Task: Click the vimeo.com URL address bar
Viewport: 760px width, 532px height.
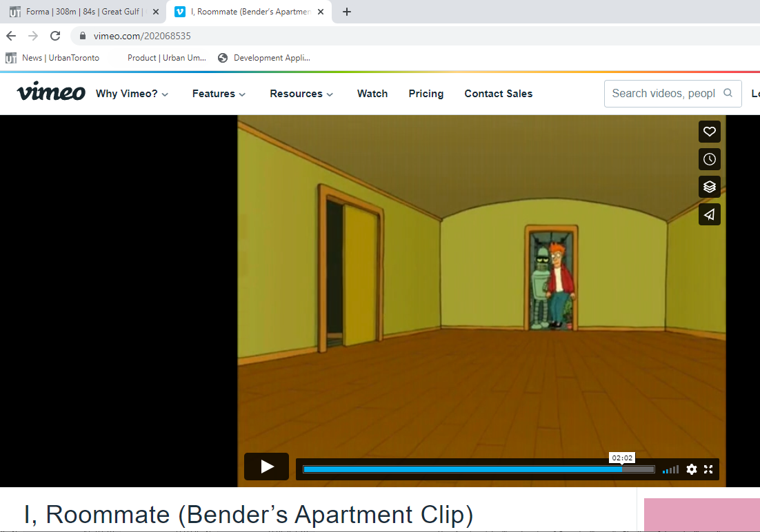Action: point(417,36)
